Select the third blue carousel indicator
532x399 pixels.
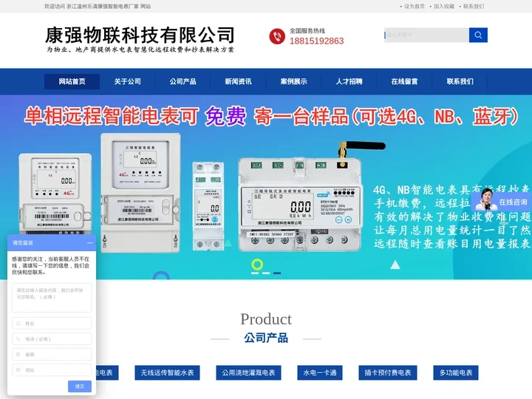coord(277,273)
